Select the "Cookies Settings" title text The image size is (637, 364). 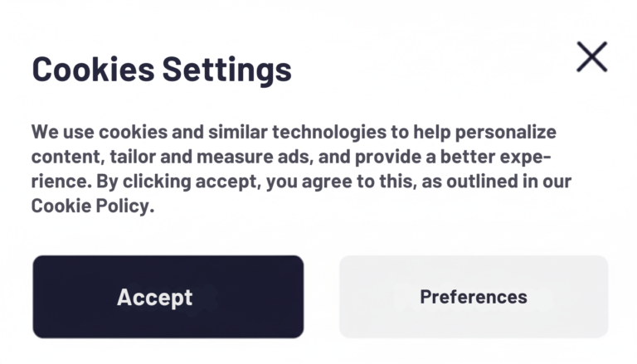(162, 69)
